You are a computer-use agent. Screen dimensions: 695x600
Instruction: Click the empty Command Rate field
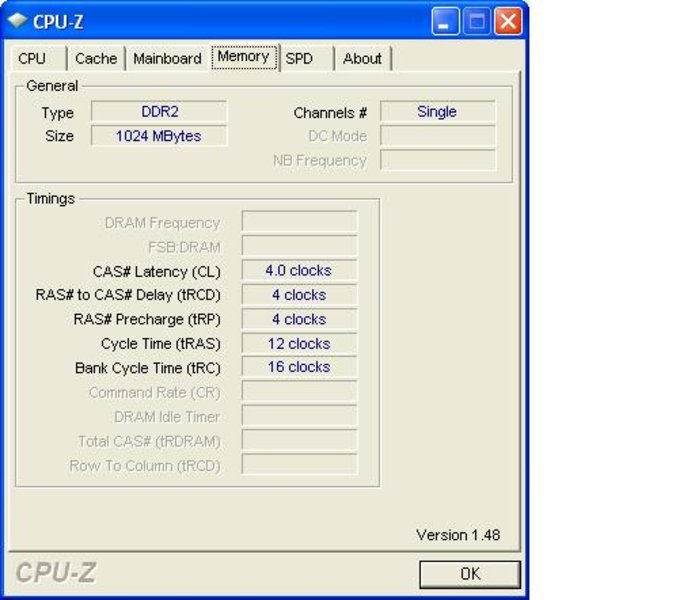coord(300,391)
